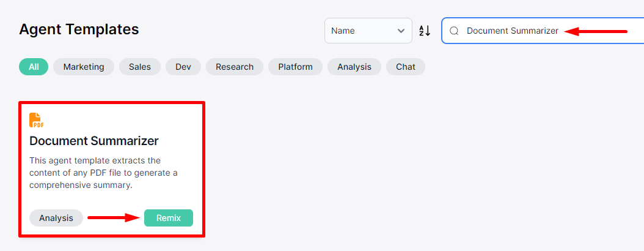Screen dimensions: 644x251
Task: Click the Document Summarizer search field
Action: (543, 31)
